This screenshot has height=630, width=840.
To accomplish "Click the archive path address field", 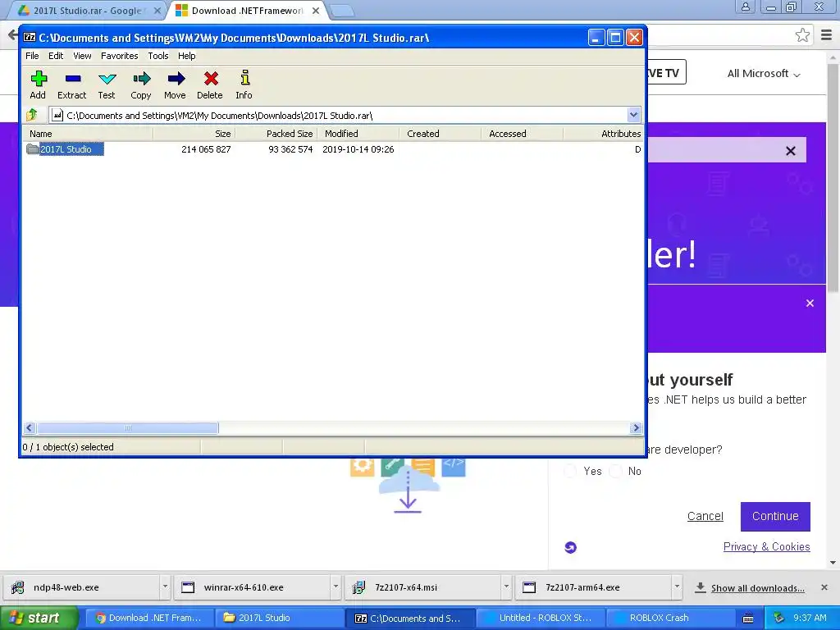I will 339,115.
